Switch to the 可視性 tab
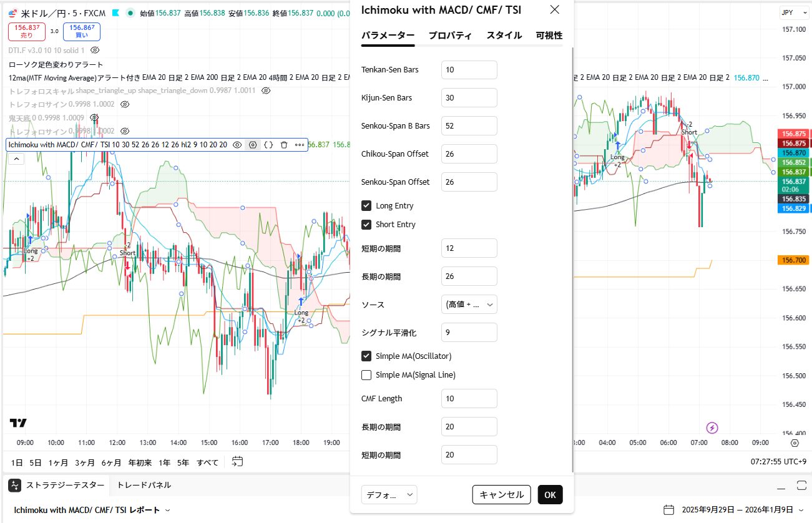Screen dimensions: 812x523 [549, 36]
